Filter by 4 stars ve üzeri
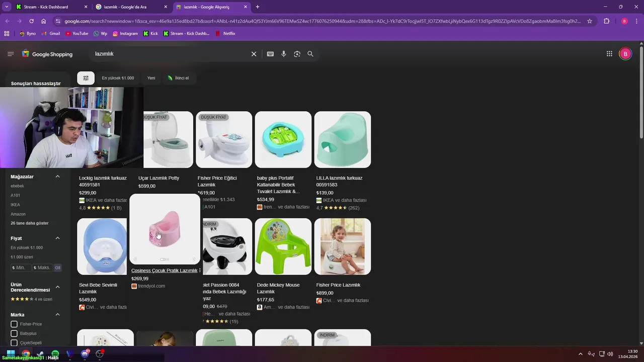The image size is (644, 362). [x=31, y=299]
